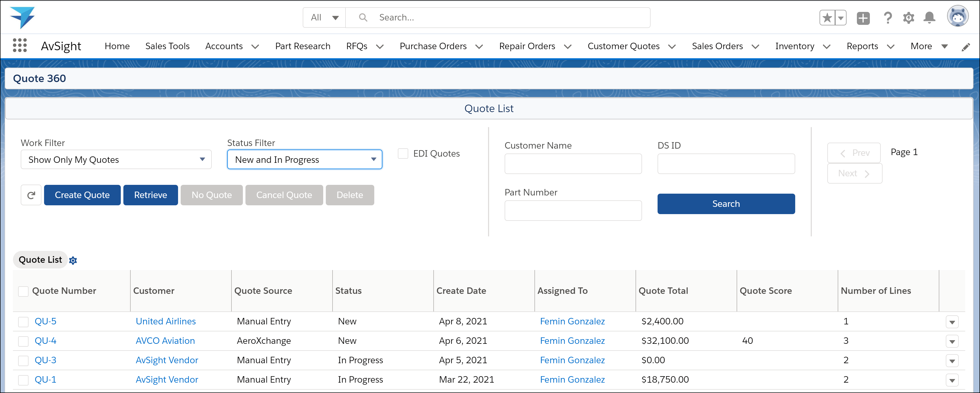This screenshot has width=980, height=393.
Task: Open the Home tab
Action: [x=117, y=46]
